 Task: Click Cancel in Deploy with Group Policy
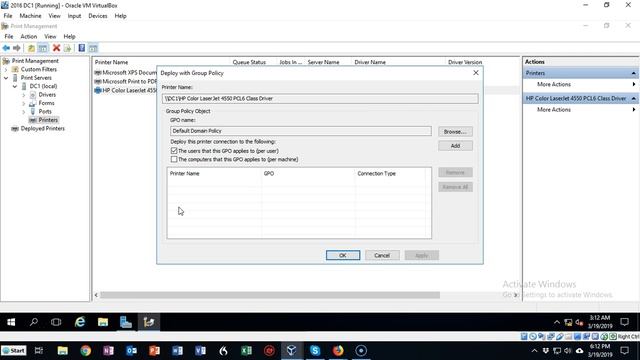(382, 255)
